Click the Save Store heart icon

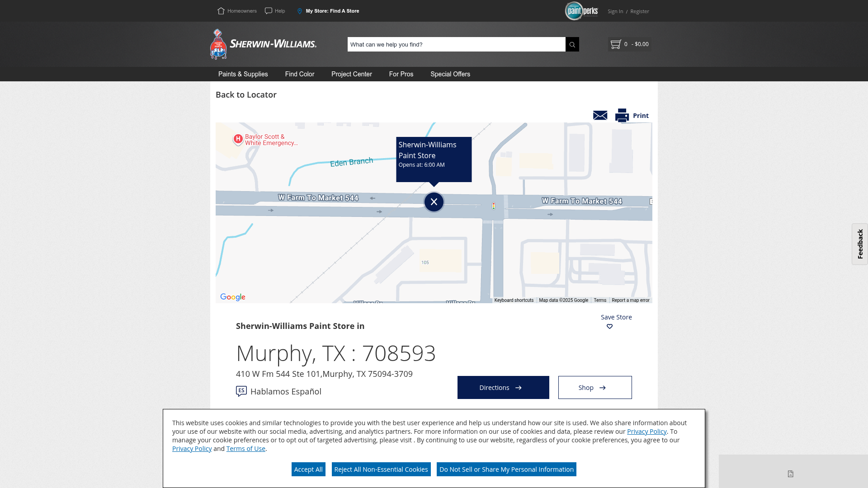609,327
